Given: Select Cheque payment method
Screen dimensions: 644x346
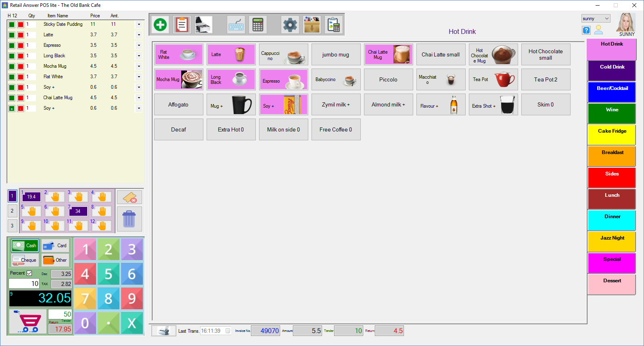Looking at the screenshot, I should (25, 260).
